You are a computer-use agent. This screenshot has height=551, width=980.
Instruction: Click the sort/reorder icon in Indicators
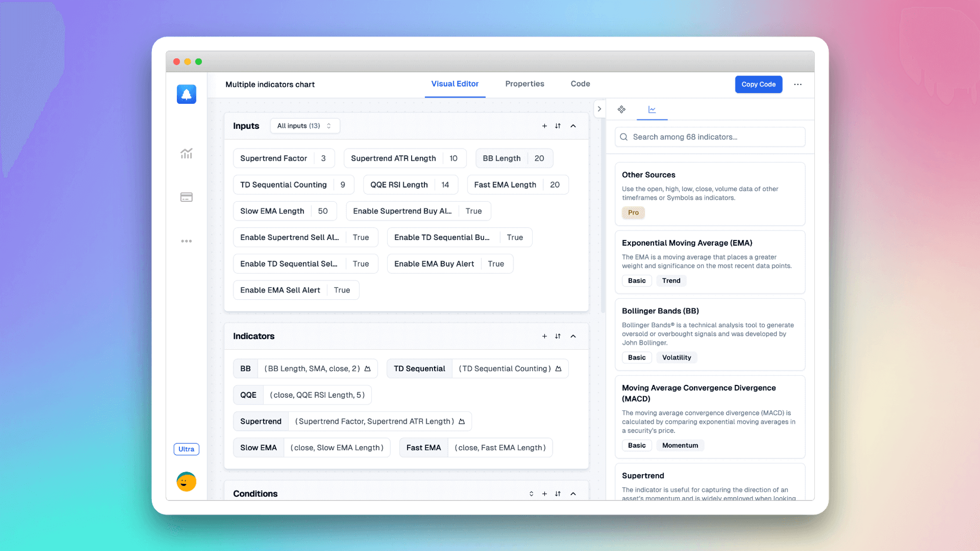point(558,335)
